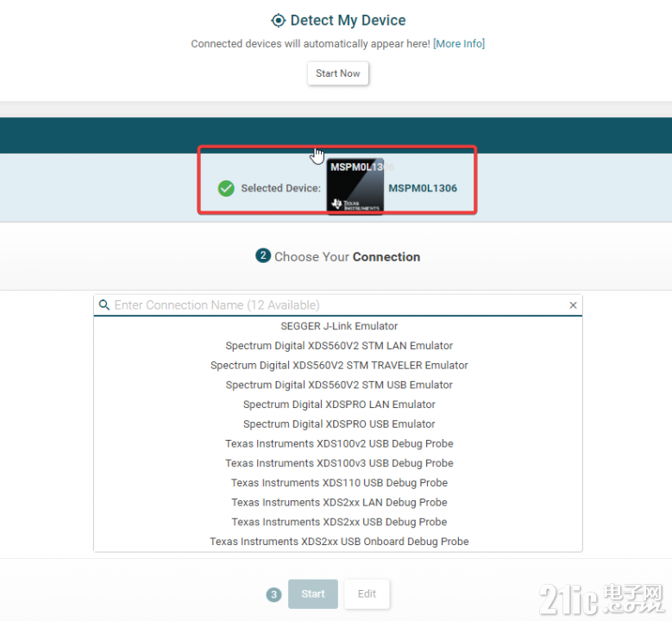Select Texas Instruments XDS100v3 USB Debug Probe
Screen dimensions: 672x621
click(339, 463)
